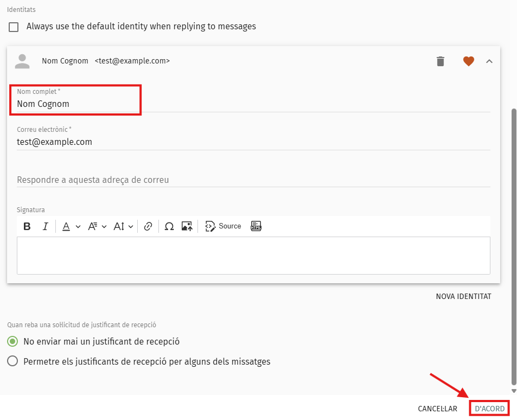Click the heart icon for default identity
Screen dimensions: 517x420
[469, 61]
